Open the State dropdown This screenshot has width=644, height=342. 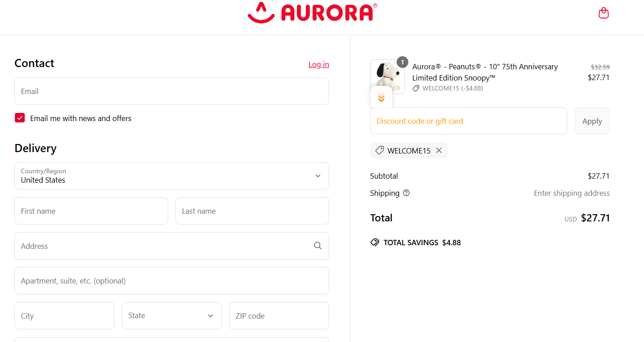(171, 315)
